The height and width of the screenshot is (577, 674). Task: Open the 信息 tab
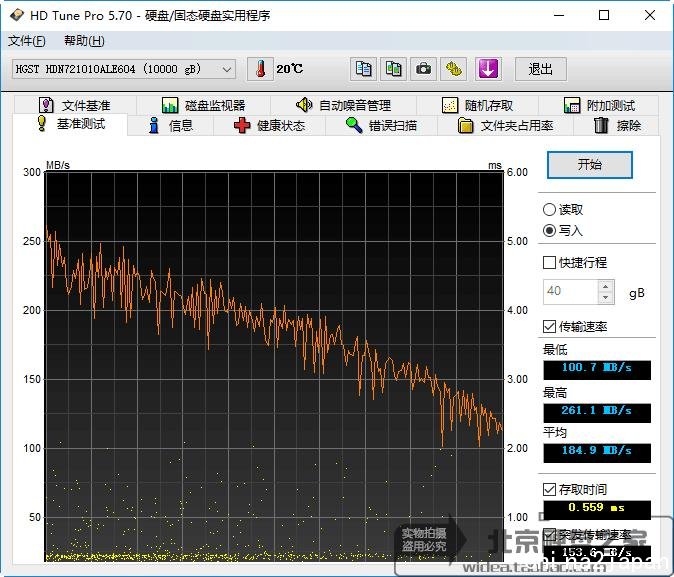click(171, 126)
